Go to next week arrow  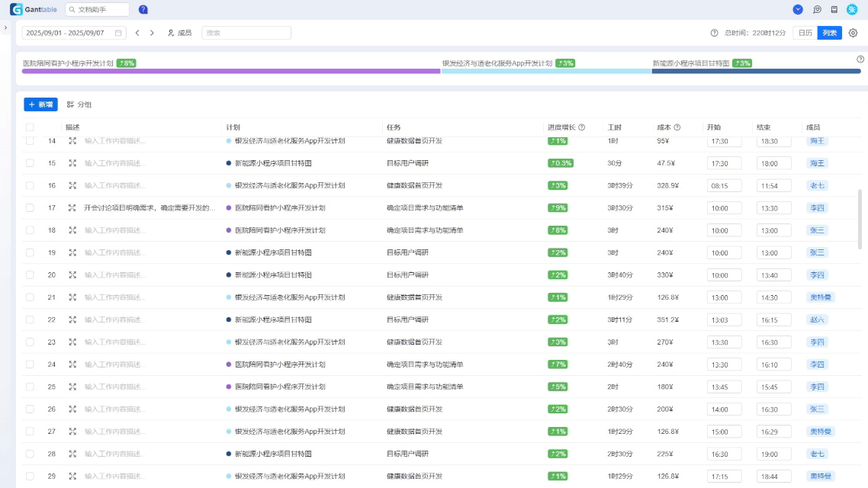pyautogui.click(x=153, y=34)
